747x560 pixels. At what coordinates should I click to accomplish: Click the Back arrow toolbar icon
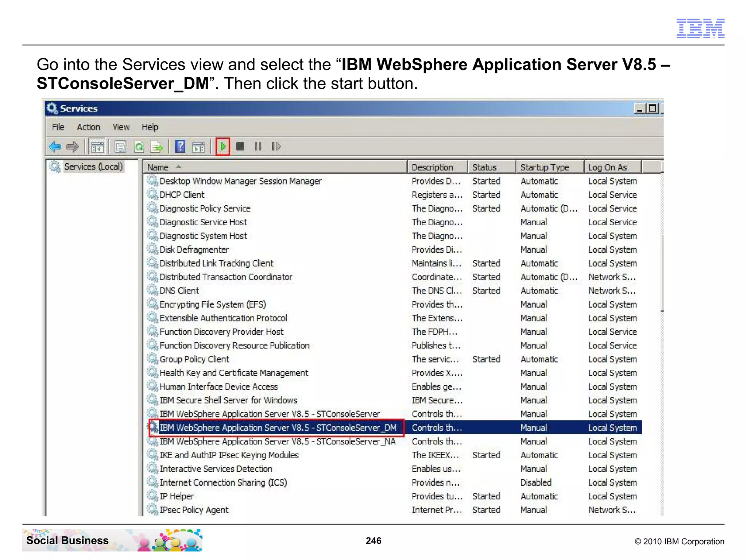click(55, 147)
